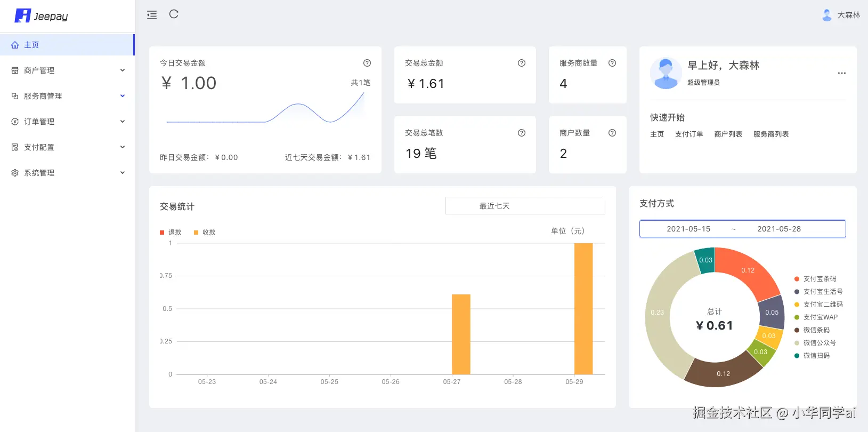Click the red-orange 0.12 donut segment
This screenshot has height=432, width=868.
coord(748,270)
